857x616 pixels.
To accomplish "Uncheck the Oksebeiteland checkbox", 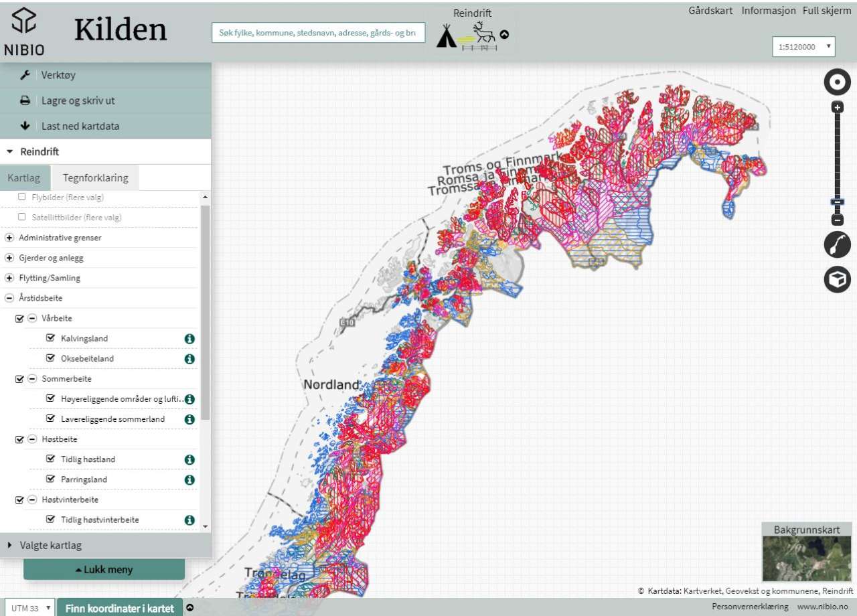I will pyautogui.click(x=50, y=358).
